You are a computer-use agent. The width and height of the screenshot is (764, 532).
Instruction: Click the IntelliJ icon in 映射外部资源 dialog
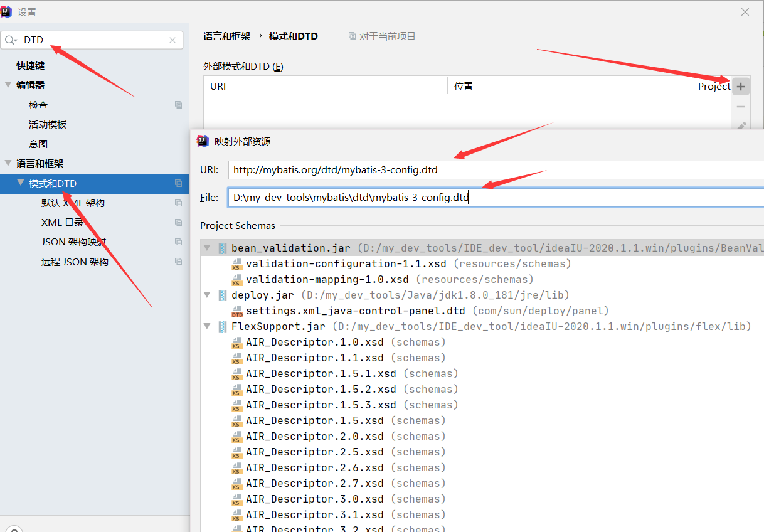(203, 141)
